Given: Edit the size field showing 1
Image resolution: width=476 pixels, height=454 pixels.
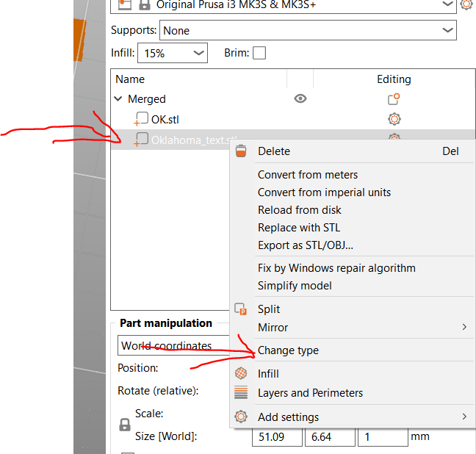Looking at the screenshot, I should tap(383, 437).
